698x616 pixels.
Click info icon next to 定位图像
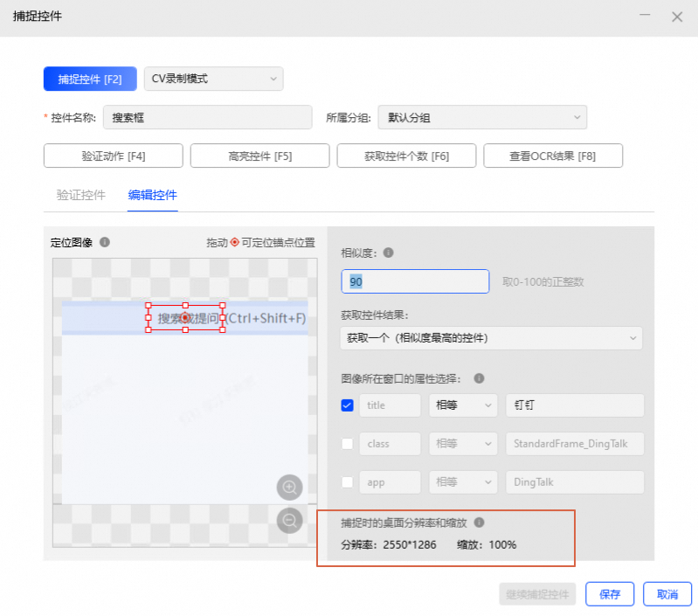click(105, 242)
